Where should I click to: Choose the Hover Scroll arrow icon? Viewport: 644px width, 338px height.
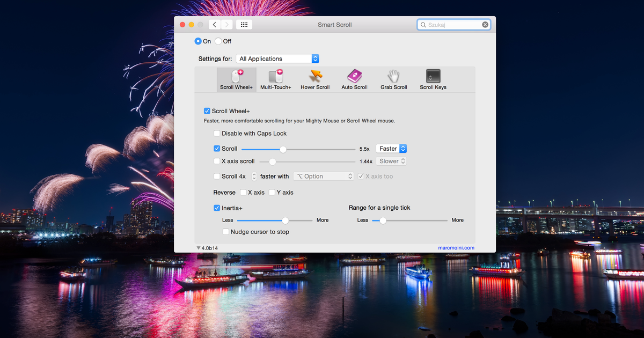pos(315,76)
